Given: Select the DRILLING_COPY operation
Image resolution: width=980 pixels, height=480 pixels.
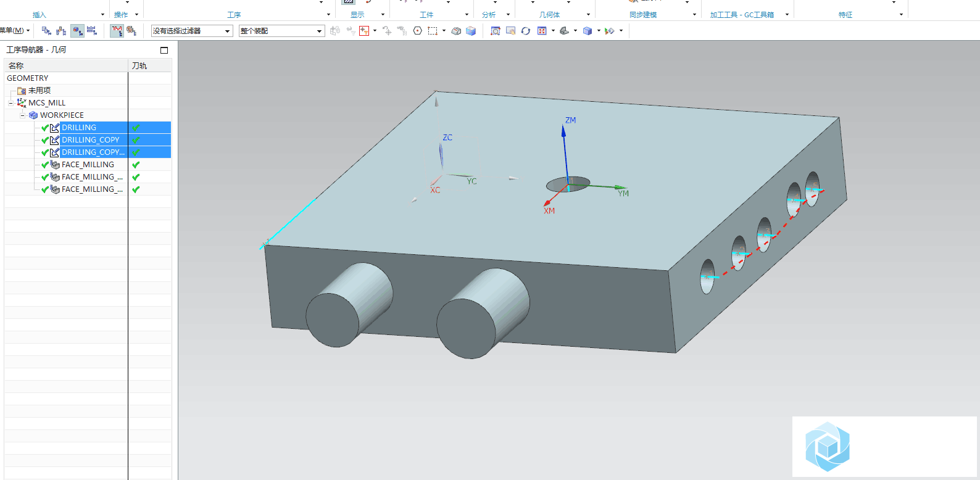Looking at the screenshot, I should point(91,140).
